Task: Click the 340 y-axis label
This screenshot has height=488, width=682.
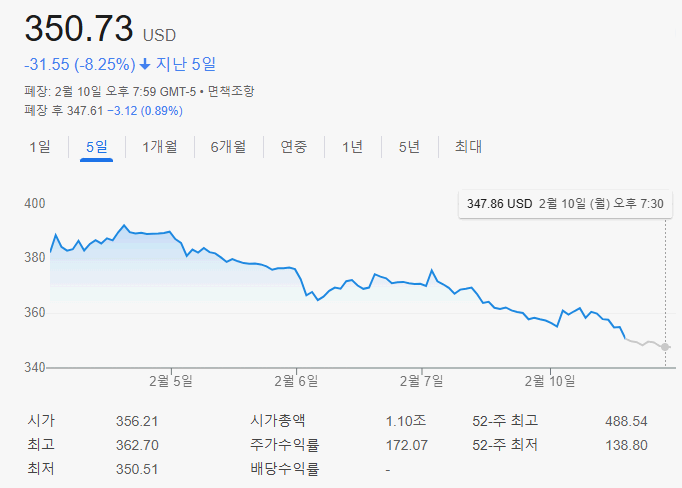Action: click(35, 368)
